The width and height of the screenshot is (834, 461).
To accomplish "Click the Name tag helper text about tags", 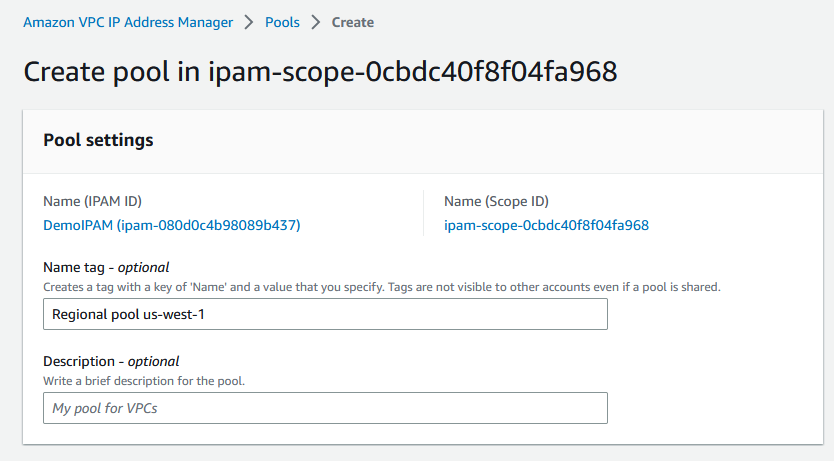I will point(381,287).
